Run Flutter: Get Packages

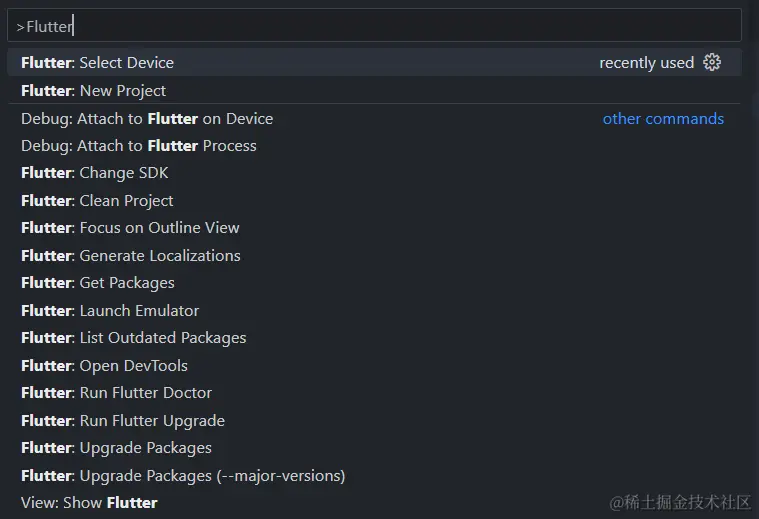(x=374, y=283)
